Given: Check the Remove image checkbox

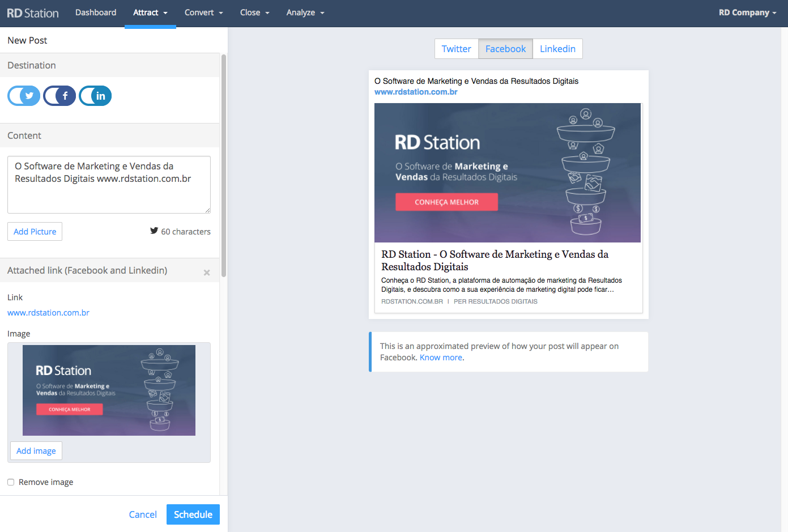Looking at the screenshot, I should pyautogui.click(x=11, y=482).
